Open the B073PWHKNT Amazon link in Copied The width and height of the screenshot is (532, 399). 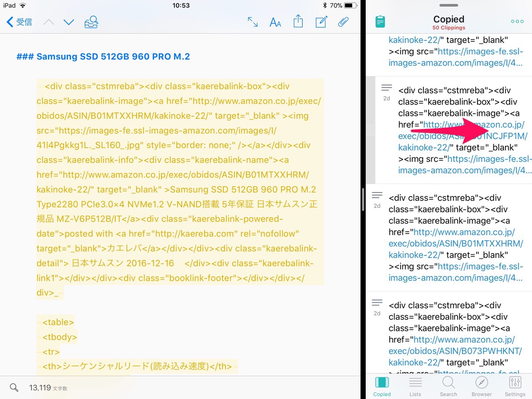456,351
